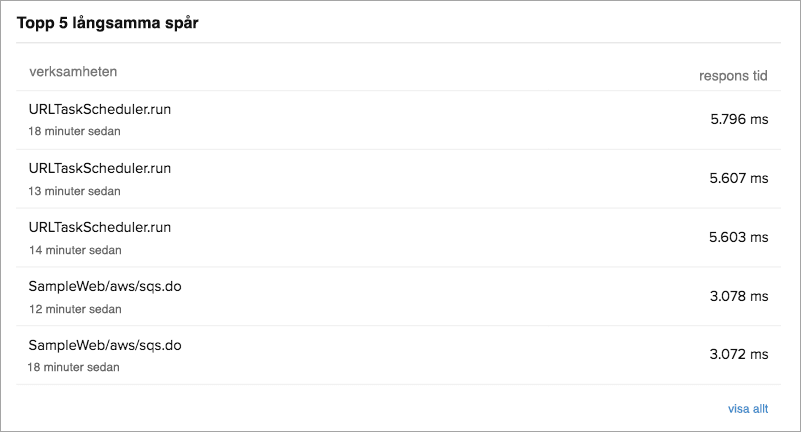Click '18 minuter sedan' under first URLTaskScheduler.run

pyautogui.click(x=74, y=131)
